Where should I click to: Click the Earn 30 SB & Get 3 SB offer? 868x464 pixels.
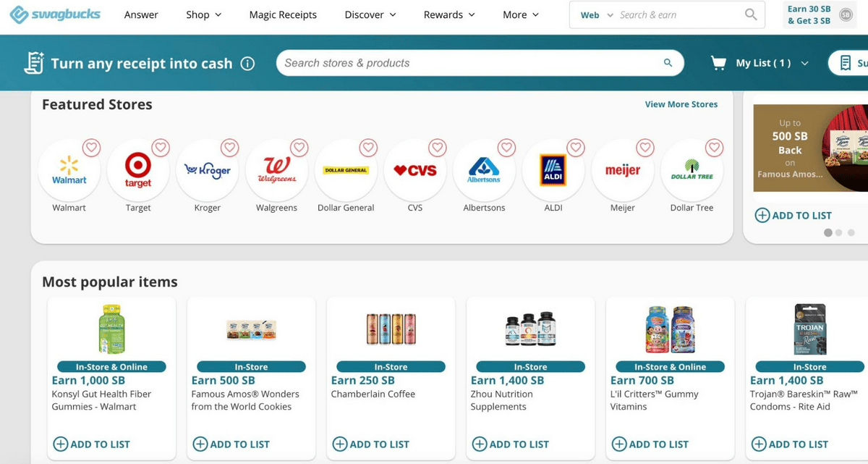tap(809, 15)
